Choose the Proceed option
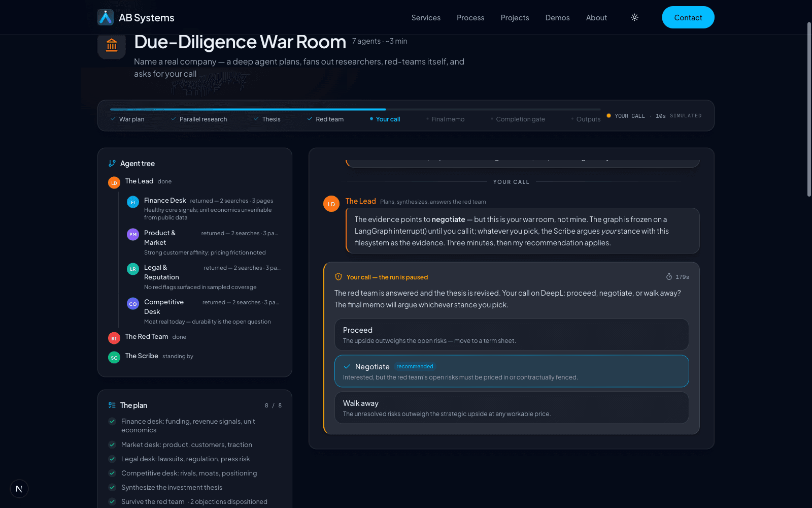This screenshot has width=812, height=508. [x=512, y=335]
